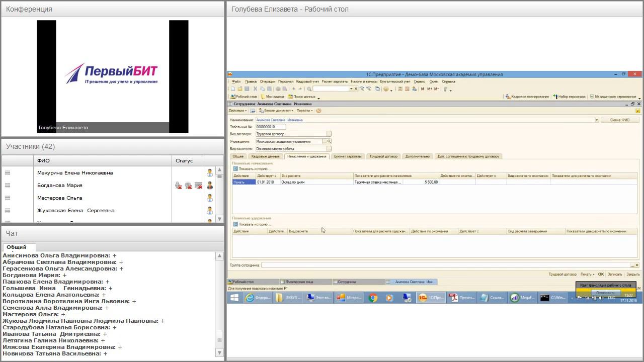Open Internet Explorer from the taskbar

(x=258, y=298)
